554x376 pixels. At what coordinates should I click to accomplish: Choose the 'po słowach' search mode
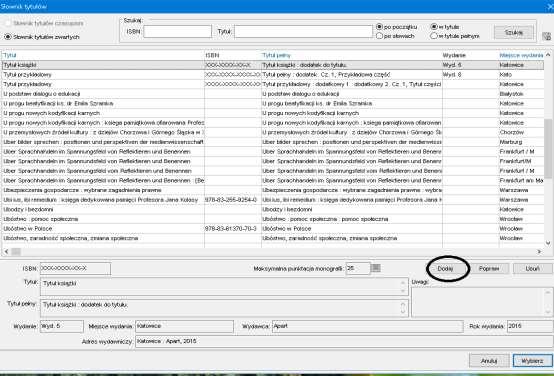379,36
